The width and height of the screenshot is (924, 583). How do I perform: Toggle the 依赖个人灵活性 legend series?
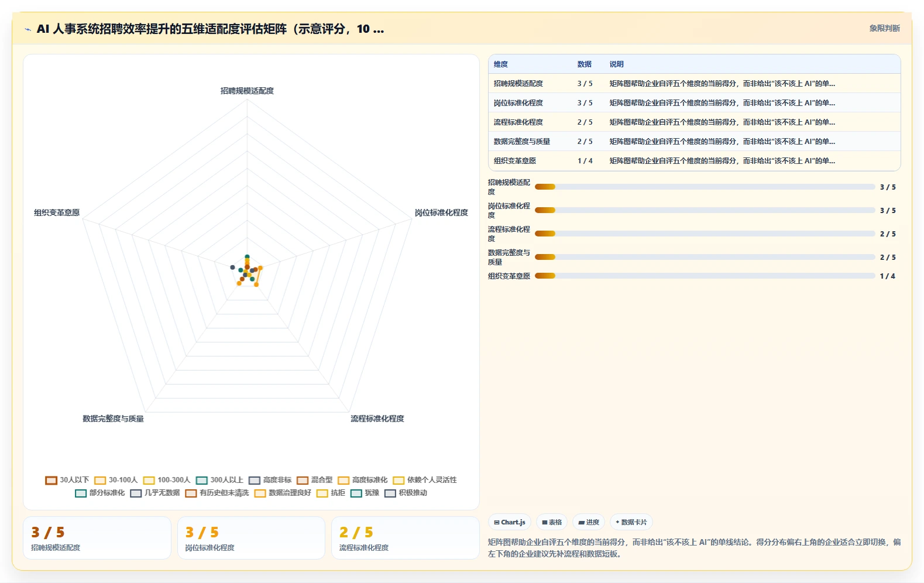[425, 480]
